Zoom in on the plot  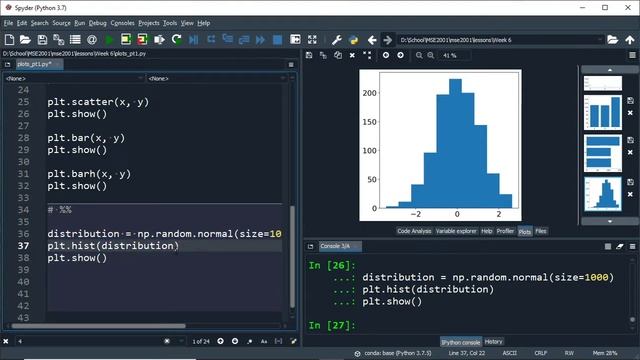coord(431,55)
